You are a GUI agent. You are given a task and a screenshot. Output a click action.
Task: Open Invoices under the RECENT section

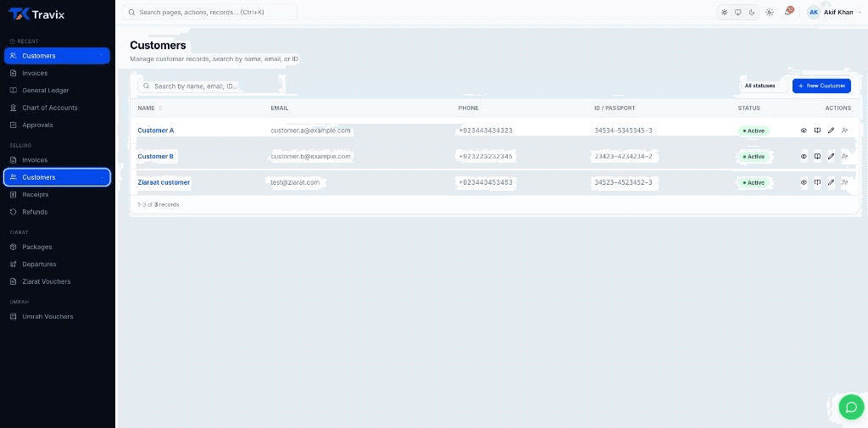[x=57, y=73]
